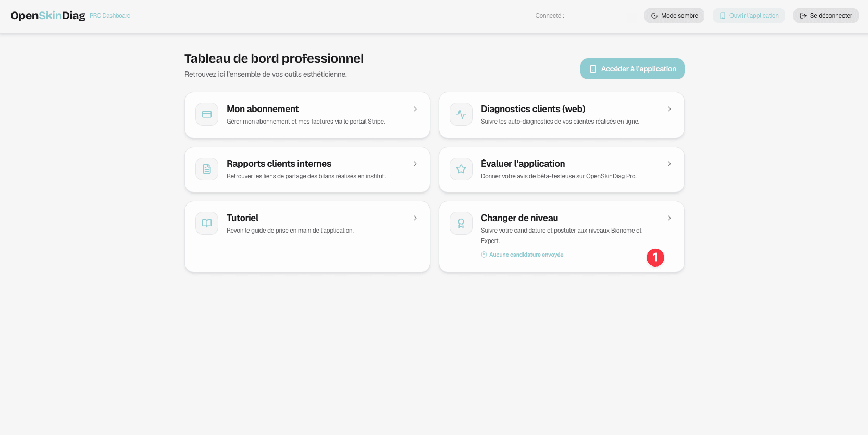The width and height of the screenshot is (868, 435).
Task: Open the Évaluer l'application card title
Action: click(523, 164)
